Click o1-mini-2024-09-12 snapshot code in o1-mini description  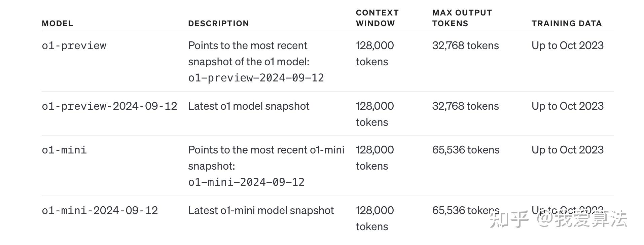[x=246, y=182]
